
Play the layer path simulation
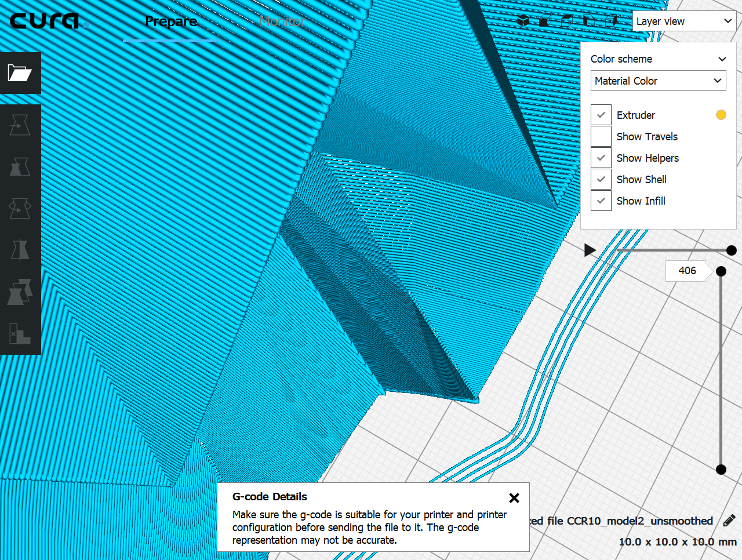[590, 250]
